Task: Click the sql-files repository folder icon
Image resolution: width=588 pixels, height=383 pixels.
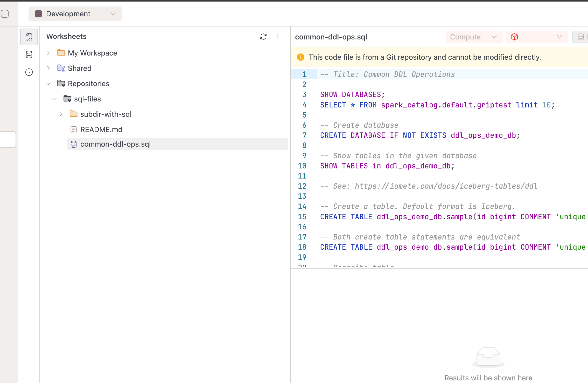Action: [67, 99]
